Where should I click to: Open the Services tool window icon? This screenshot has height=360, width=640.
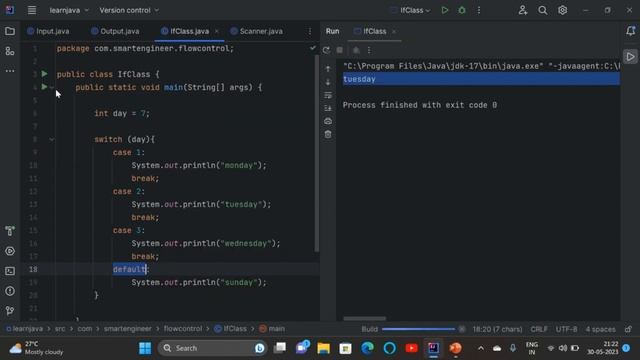(x=10, y=251)
